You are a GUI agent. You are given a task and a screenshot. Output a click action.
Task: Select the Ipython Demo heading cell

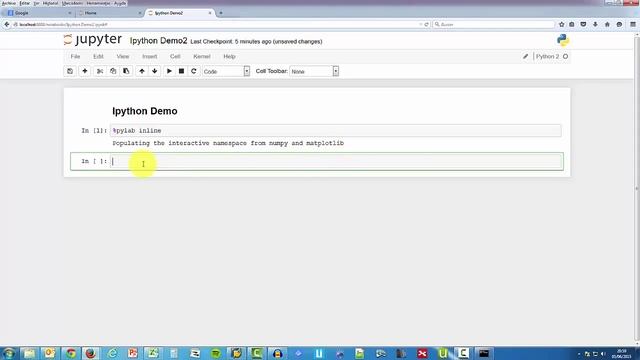(144, 111)
